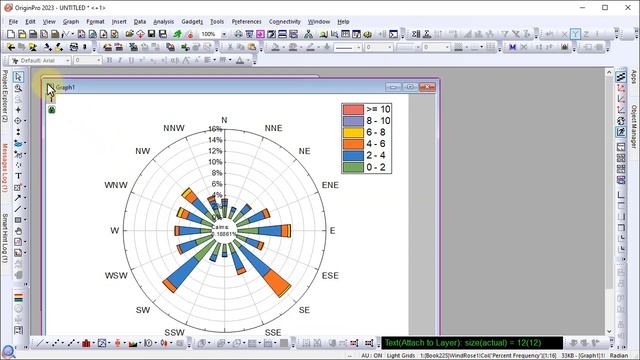The image size is (640, 360).
Task: Open the Apps side panel icon
Action: pyautogui.click(x=633, y=77)
